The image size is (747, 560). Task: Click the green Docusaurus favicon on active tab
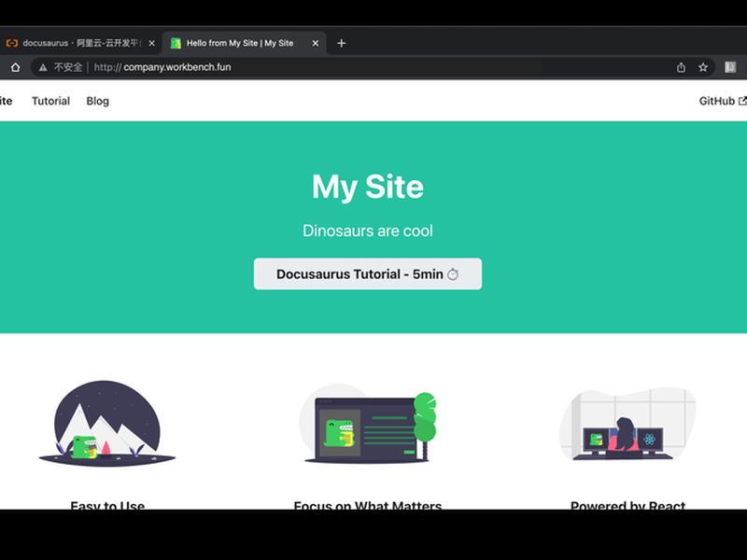click(x=176, y=43)
